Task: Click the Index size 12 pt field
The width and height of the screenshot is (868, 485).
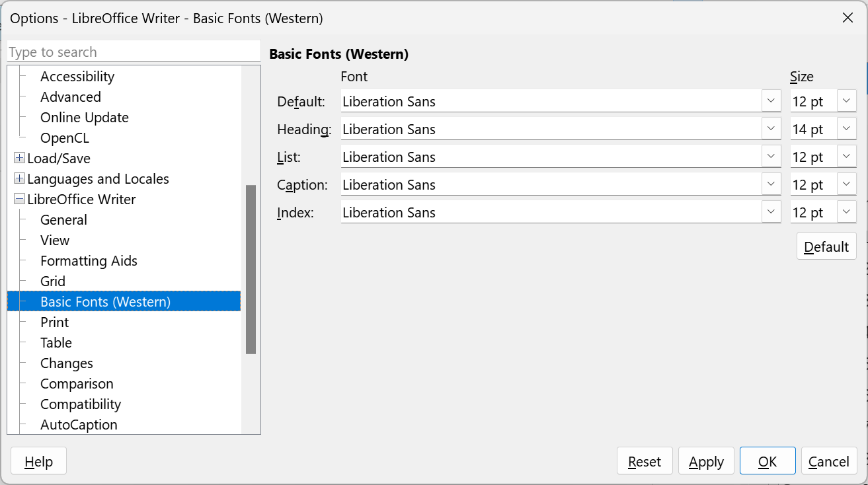Action: click(x=814, y=212)
